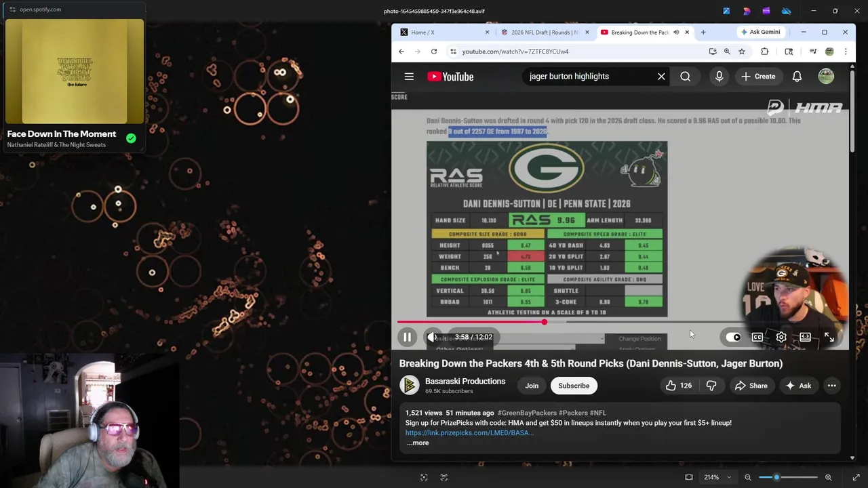Screen dimensions: 868x488
Task: Open the Basaraski Productions channel name link
Action: pyautogui.click(x=465, y=381)
